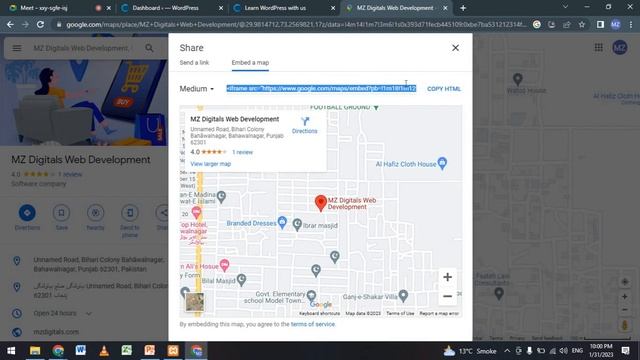
Task: Open VLC media player from taskbar
Action: [104, 351]
